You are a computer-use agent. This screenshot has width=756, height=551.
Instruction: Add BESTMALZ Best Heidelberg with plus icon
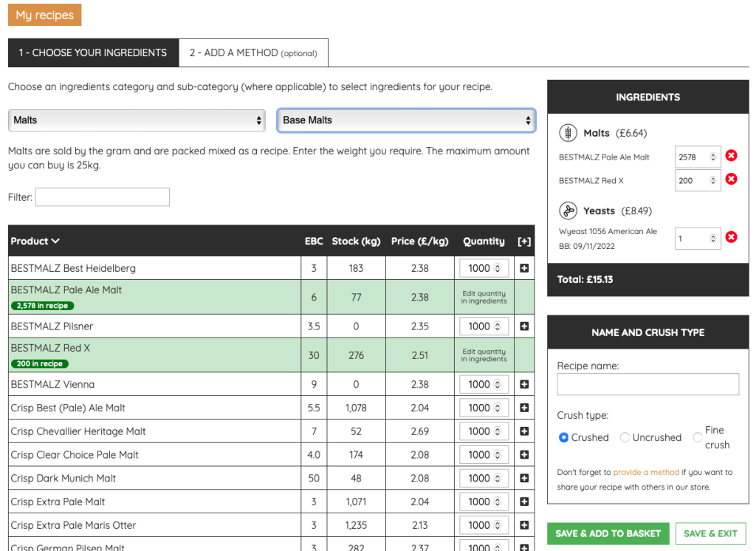pyautogui.click(x=524, y=268)
